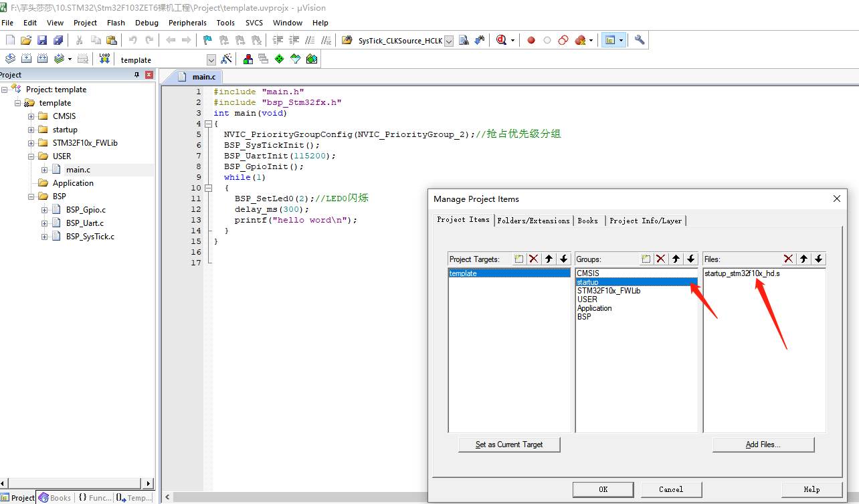The width and height of the screenshot is (859, 504).
Task: Click the Find in Files icon
Action: [347, 40]
